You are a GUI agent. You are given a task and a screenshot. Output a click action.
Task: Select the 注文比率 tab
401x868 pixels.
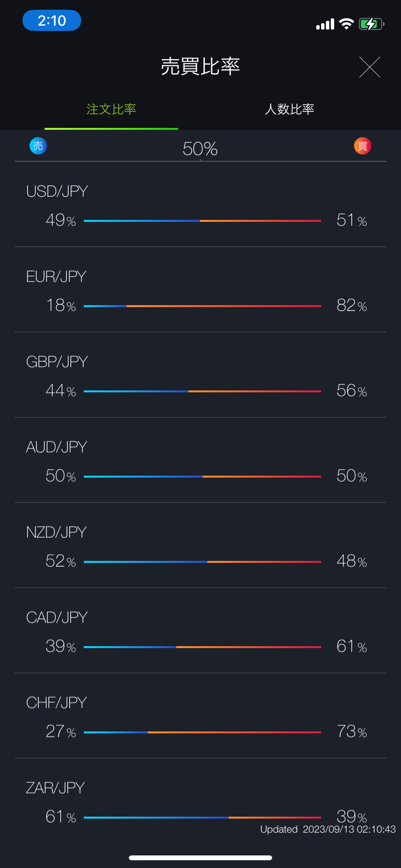(x=111, y=109)
